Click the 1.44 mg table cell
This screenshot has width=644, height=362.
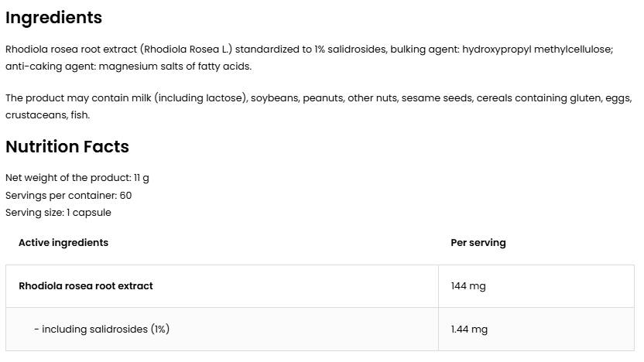469,329
